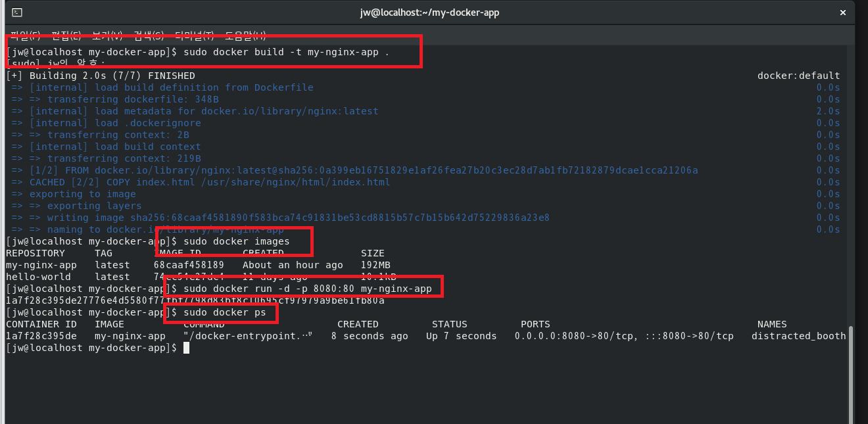The image size is (868, 424).
Task: Click the 2.0s timing value on metadata line
Action: 829,111
